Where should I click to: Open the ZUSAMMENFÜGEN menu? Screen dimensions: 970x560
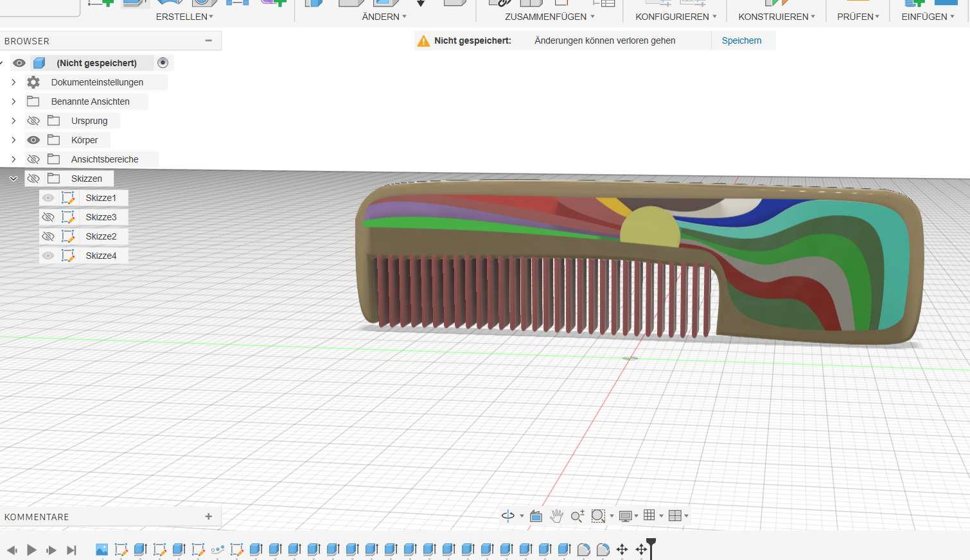click(x=550, y=17)
